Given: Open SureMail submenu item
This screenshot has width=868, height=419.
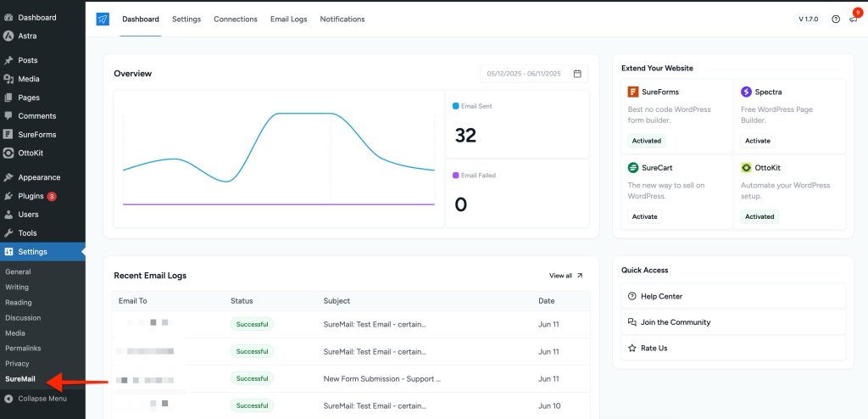Looking at the screenshot, I should pyautogui.click(x=20, y=379).
